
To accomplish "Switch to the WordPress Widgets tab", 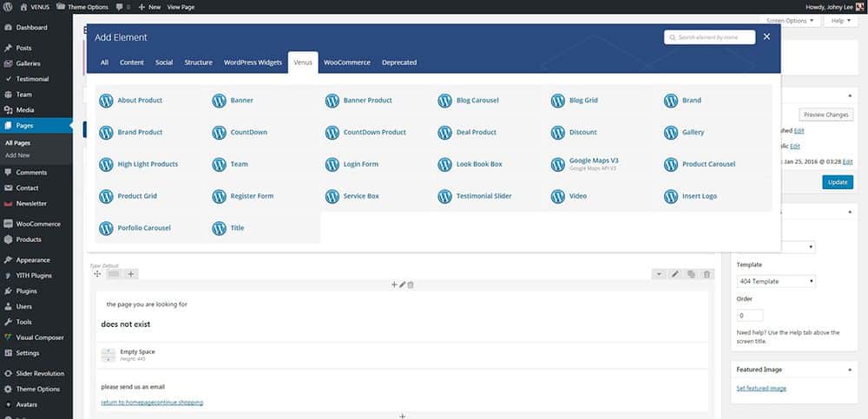I will point(253,62).
